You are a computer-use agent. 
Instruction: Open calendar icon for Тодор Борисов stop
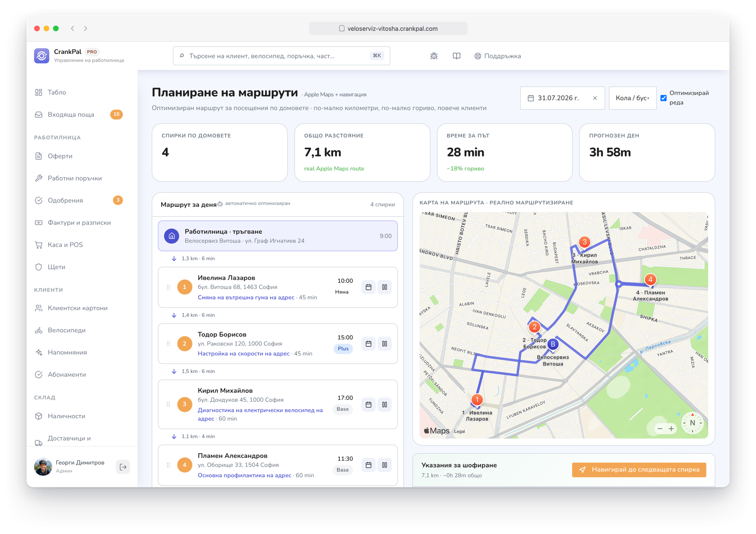(x=369, y=344)
